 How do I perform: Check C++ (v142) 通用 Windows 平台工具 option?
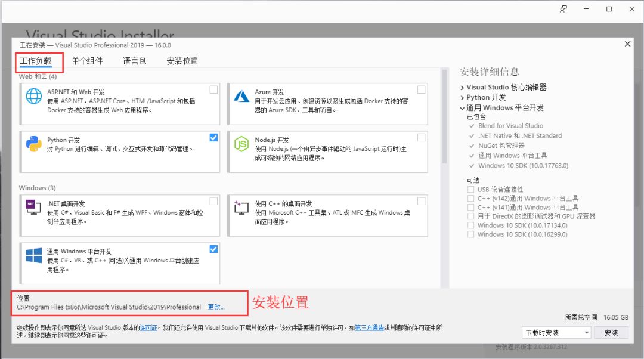pos(470,199)
